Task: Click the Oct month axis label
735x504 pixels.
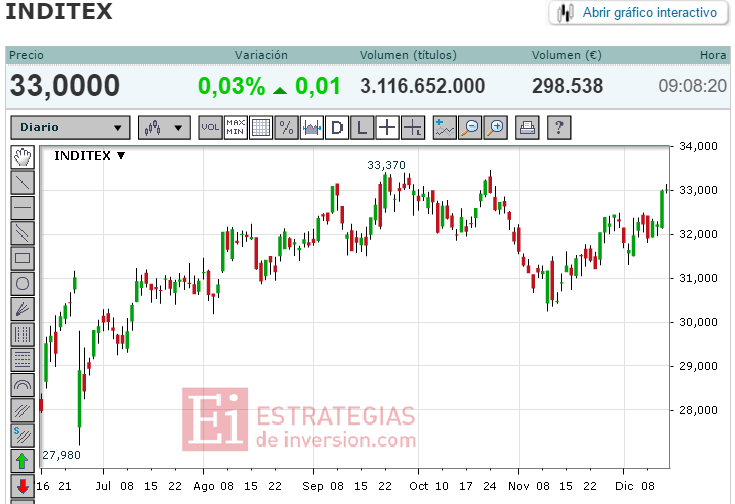Action: point(419,486)
